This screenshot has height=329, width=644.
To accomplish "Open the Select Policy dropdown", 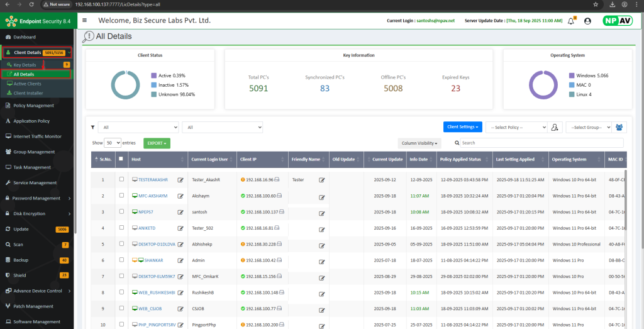I will [516, 127].
